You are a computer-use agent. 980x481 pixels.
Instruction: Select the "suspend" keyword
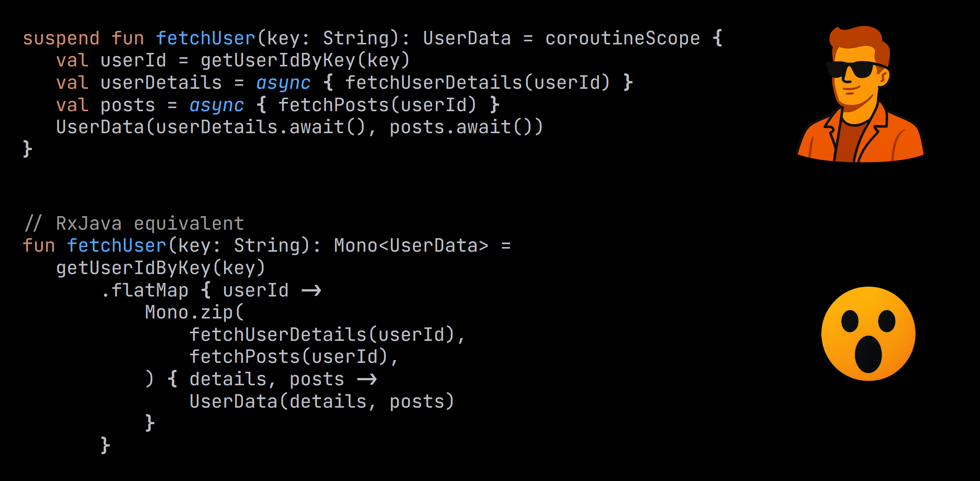[61, 38]
